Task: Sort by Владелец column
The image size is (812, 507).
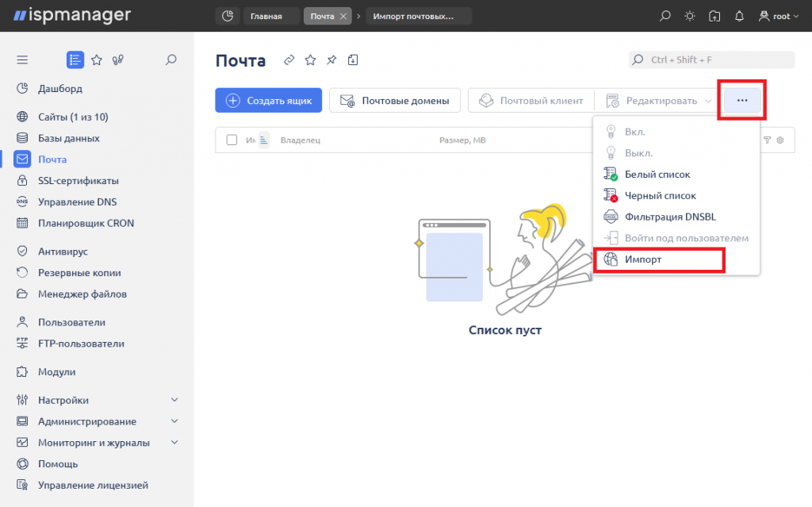Action: click(x=301, y=140)
